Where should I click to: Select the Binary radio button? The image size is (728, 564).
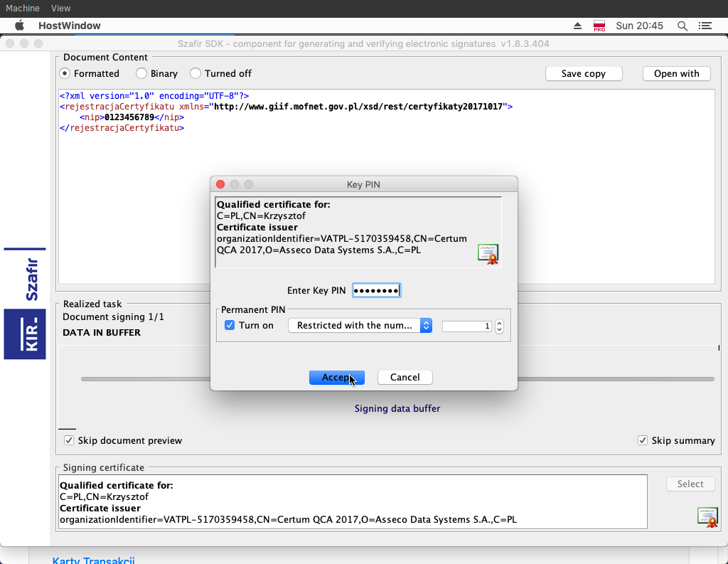pos(141,73)
